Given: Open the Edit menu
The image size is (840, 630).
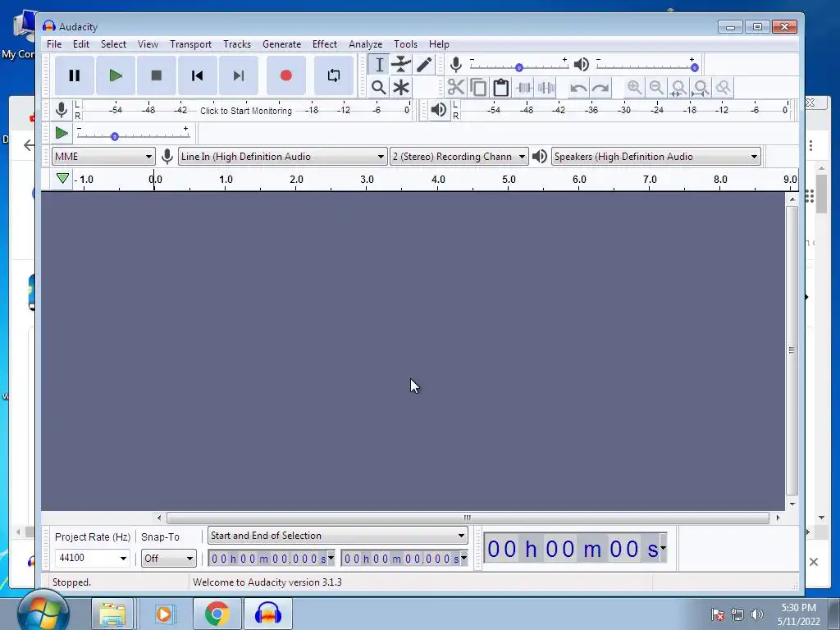Looking at the screenshot, I should 81,44.
